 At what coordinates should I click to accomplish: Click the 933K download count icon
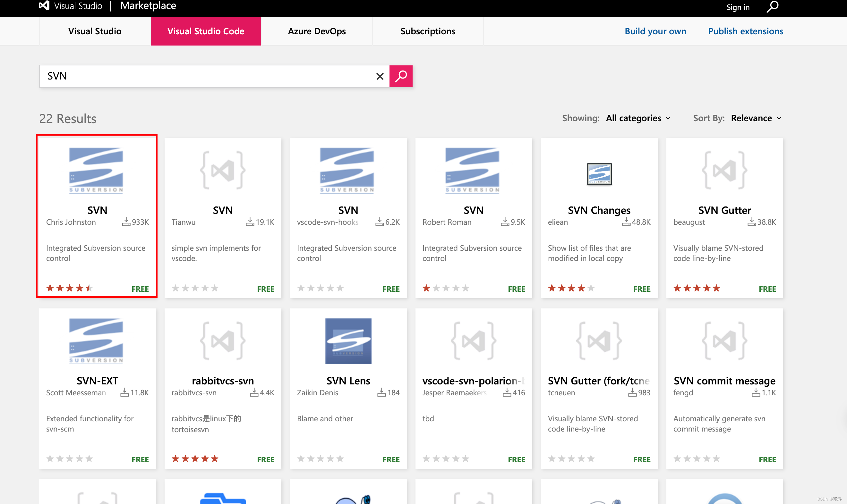126,222
